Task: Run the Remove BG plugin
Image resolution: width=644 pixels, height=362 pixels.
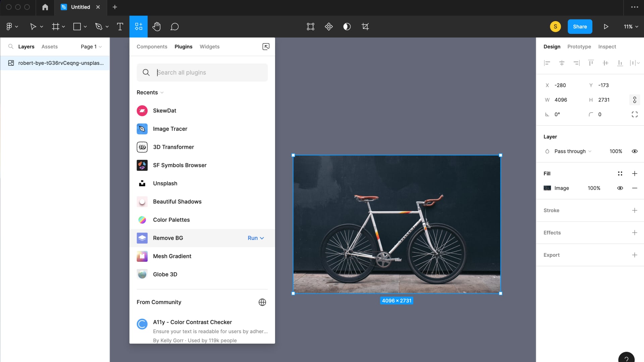Action: point(253,238)
